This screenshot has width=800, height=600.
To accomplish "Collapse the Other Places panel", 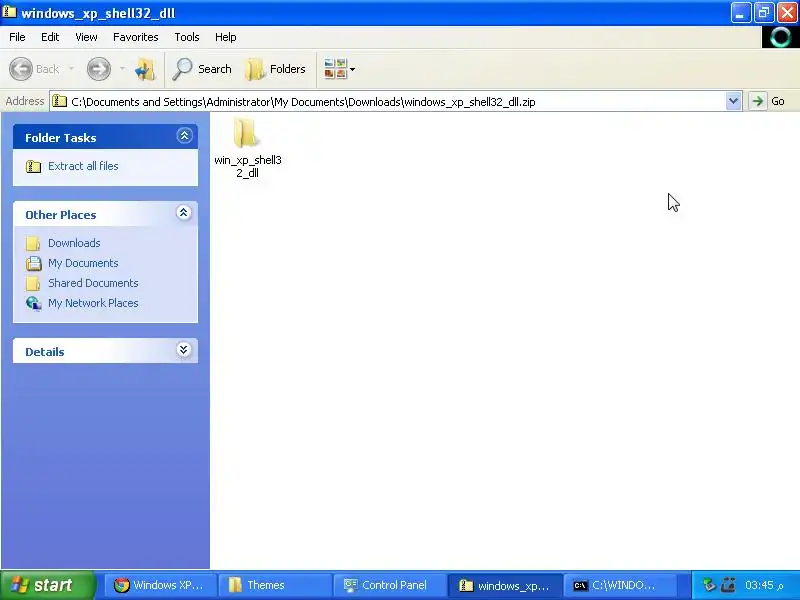I will click(184, 213).
